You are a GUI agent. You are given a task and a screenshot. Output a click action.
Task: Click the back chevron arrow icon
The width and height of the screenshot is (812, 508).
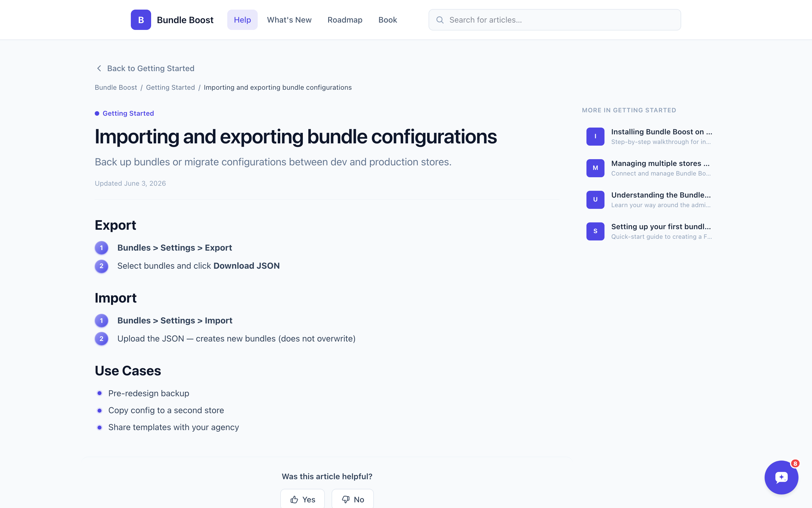pos(99,68)
